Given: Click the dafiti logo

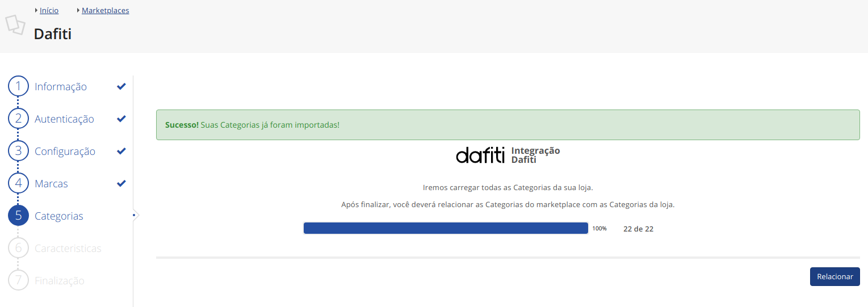Looking at the screenshot, I should tap(480, 155).
